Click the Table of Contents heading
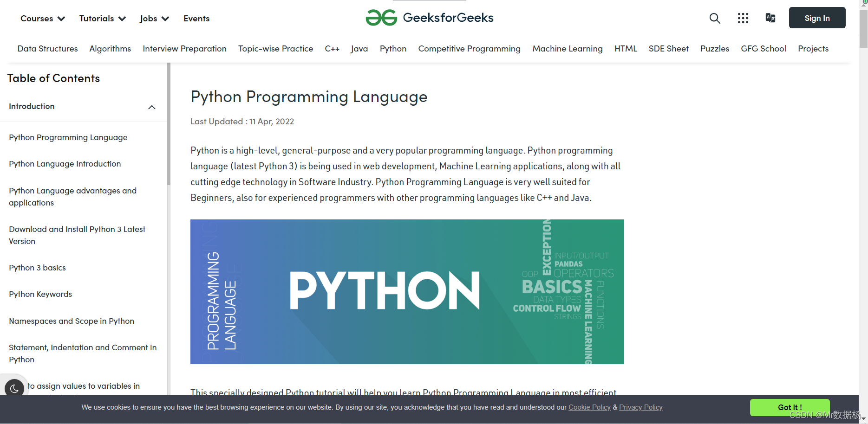Viewport: 868px width, 424px height. [53, 78]
